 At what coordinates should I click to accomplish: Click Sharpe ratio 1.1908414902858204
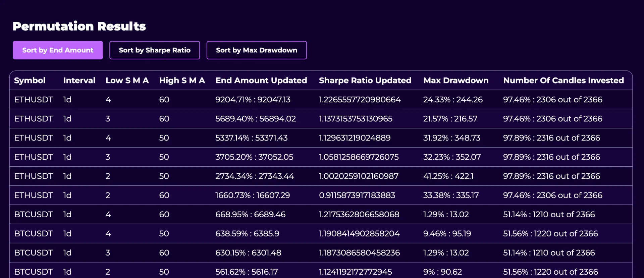[x=359, y=233]
